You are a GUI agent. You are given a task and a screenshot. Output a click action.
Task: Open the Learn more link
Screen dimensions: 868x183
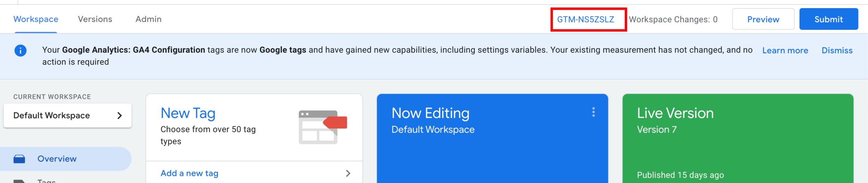coord(785,50)
